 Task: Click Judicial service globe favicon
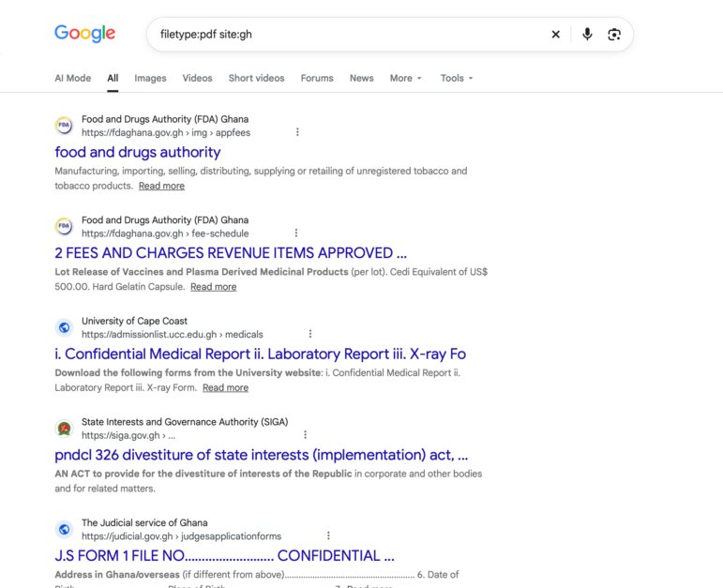64,530
